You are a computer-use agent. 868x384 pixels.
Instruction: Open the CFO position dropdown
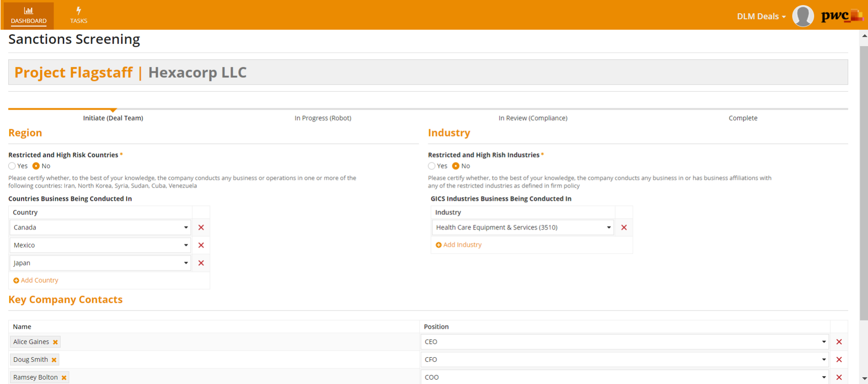[x=625, y=359]
